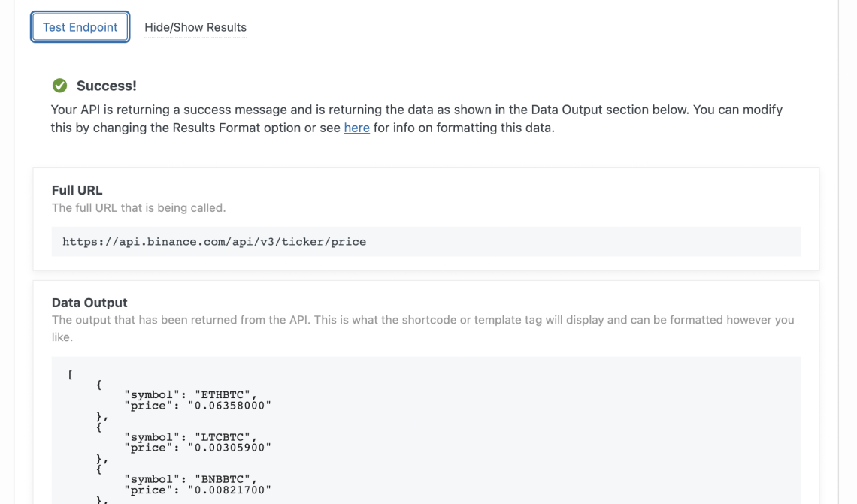Click the Success! heading text

(105, 86)
